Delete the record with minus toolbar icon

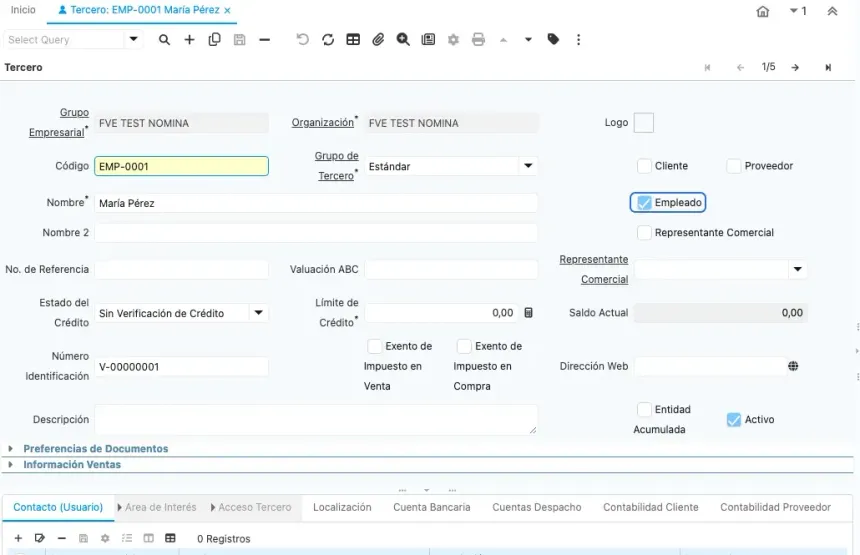(264, 39)
